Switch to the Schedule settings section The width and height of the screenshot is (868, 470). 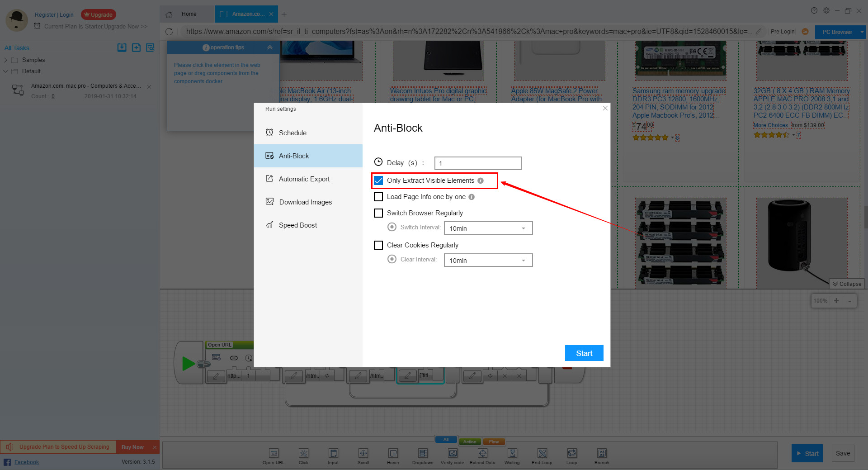click(x=293, y=133)
